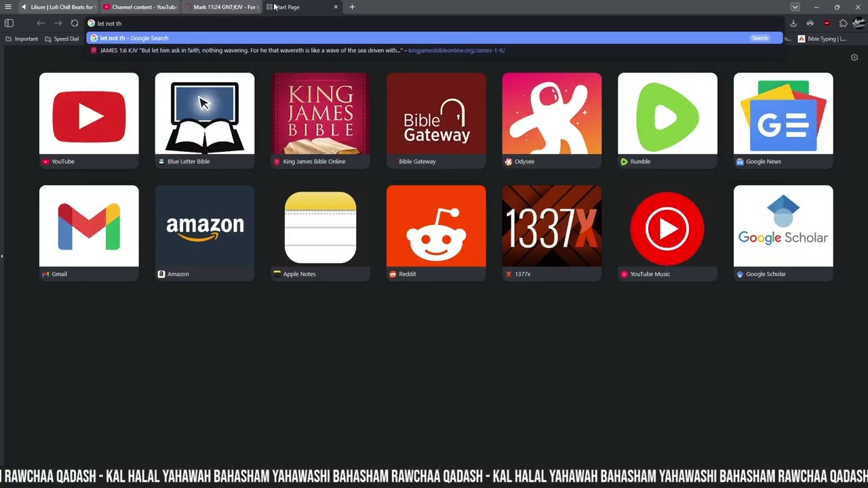
Task: Click the 'YouTube' label under first tile
Action: coord(63,161)
